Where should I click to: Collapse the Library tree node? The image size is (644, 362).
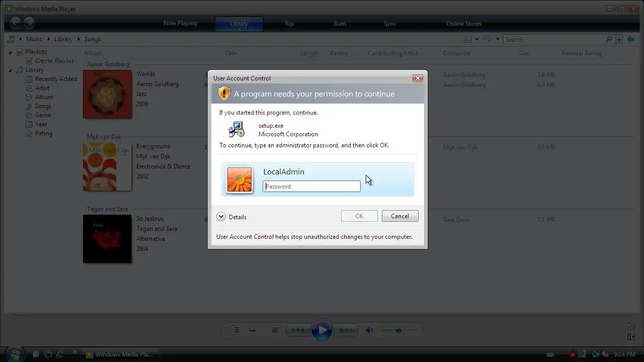click(10, 70)
